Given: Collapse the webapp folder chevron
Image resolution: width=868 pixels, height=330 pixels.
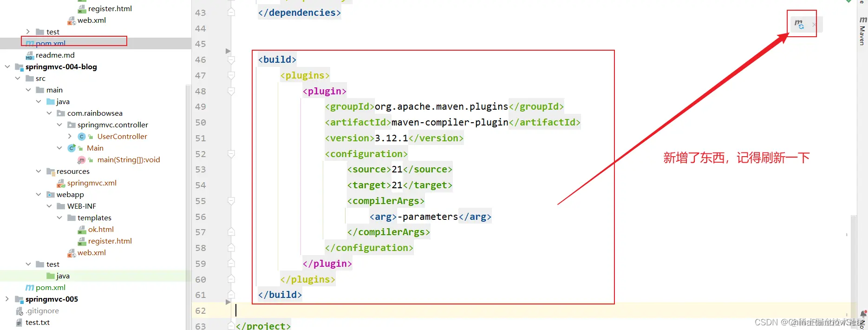Looking at the screenshot, I should [39, 194].
